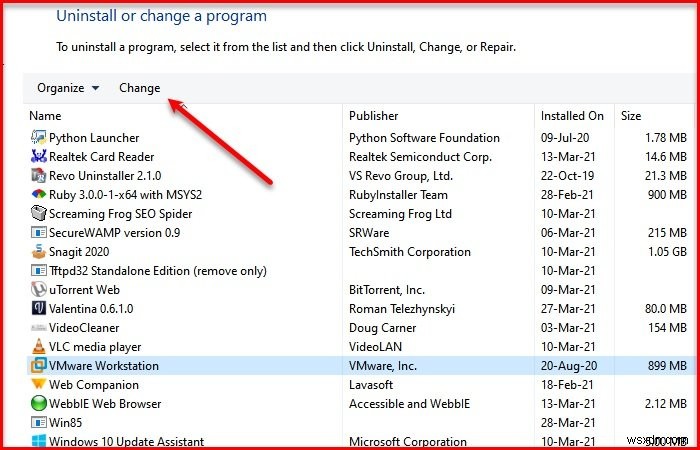This screenshot has width=700, height=450.
Task: Select Screaming Frog SEO Spider entry
Action: point(121,214)
